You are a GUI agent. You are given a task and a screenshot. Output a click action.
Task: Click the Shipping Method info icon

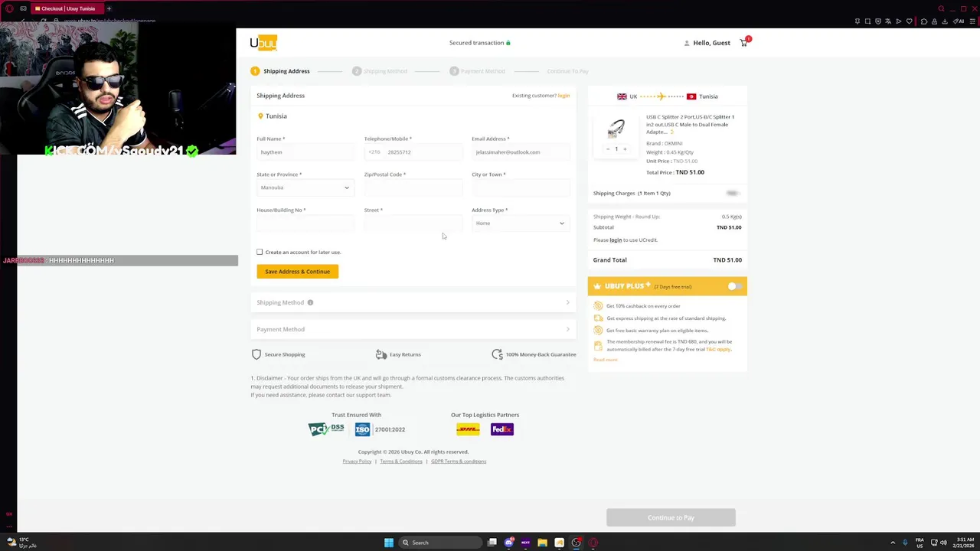pyautogui.click(x=310, y=302)
